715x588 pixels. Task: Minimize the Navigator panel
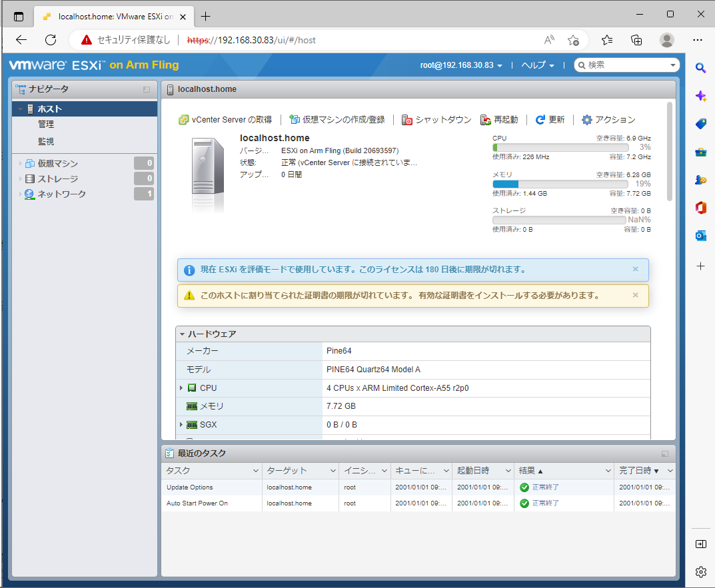[x=147, y=89]
